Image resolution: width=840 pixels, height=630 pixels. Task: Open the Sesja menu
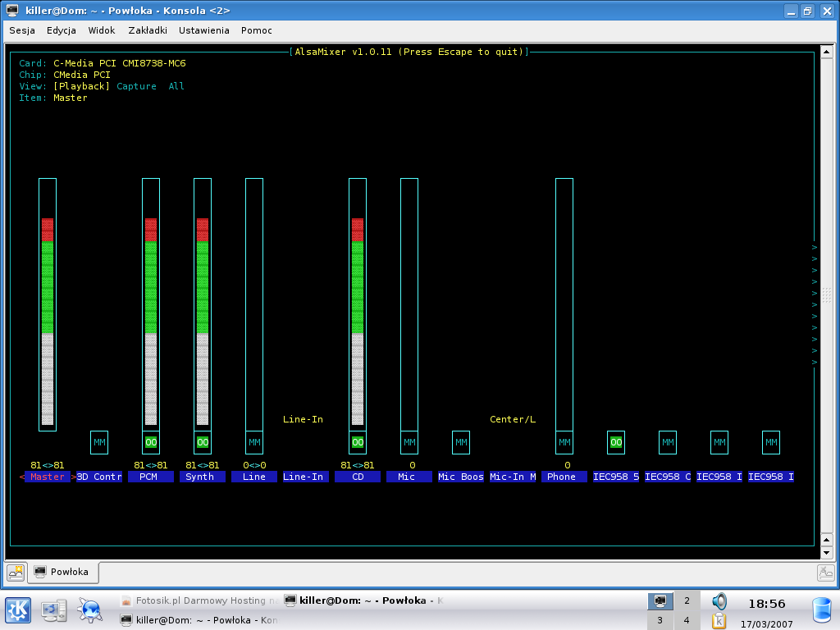coord(22,30)
